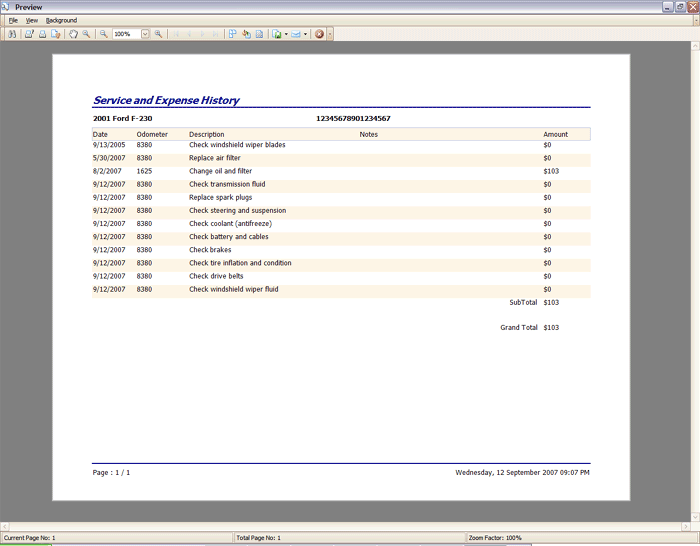Open the File menu
This screenshot has height=546, width=700.
click(x=13, y=20)
